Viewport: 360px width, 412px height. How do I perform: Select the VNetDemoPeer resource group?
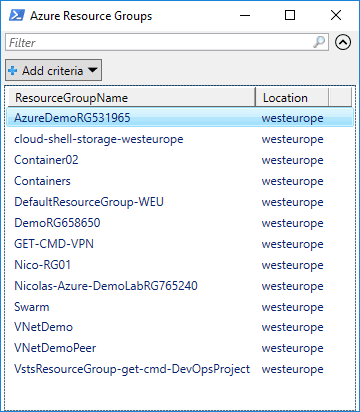(180, 348)
